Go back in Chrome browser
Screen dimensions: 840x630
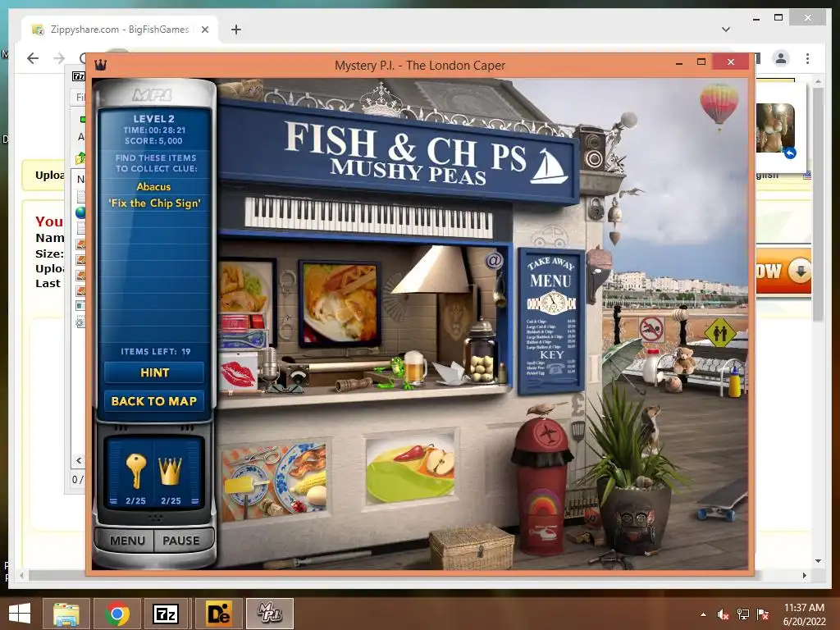tap(33, 58)
